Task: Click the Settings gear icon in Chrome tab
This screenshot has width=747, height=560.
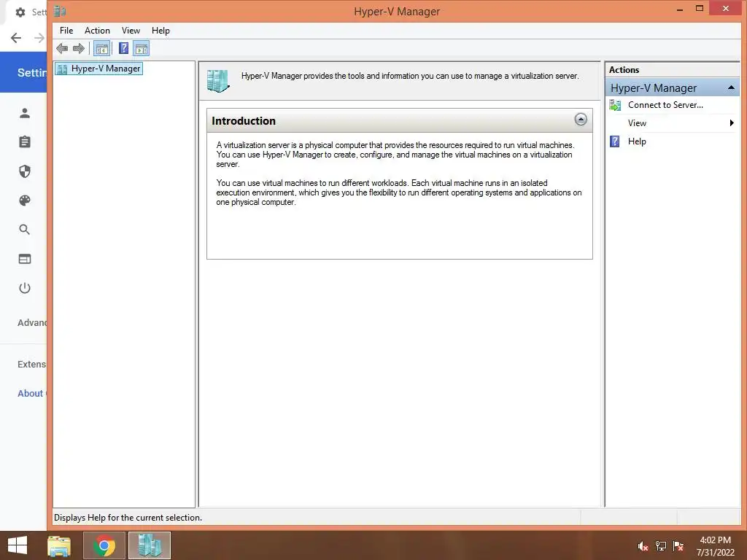Action: [x=20, y=12]
